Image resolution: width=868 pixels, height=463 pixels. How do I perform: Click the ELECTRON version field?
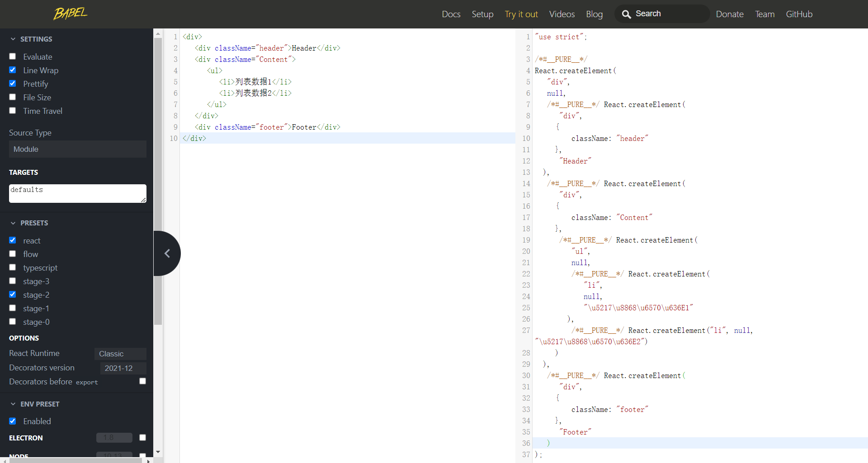pyautogui.click(x=114, y=438)
